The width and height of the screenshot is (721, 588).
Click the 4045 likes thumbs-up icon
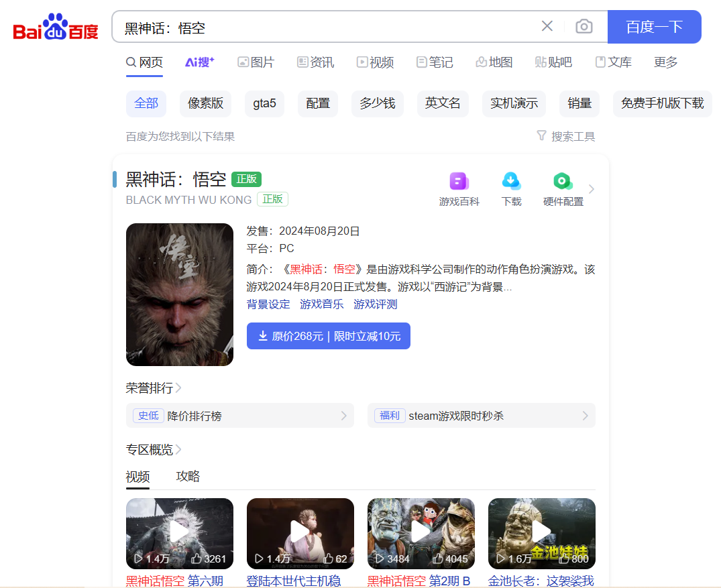(438, 558)
